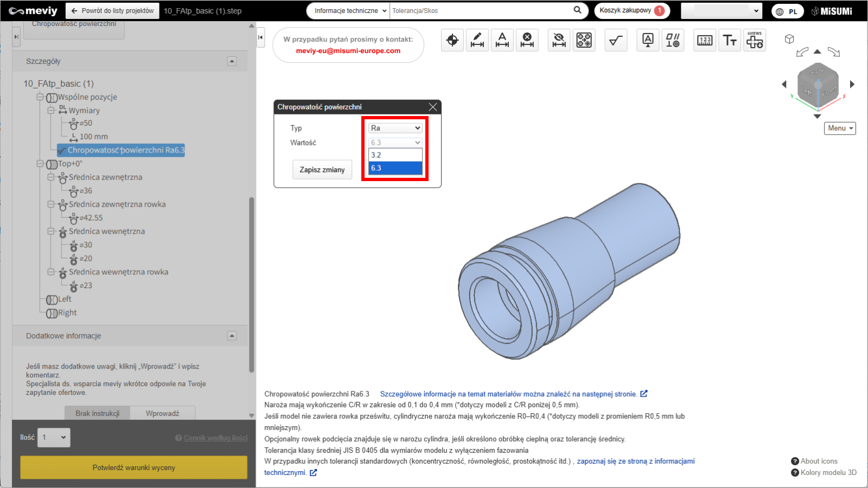This screenshot has width=868, height=488.
Task: Switch to the Wprowadź tab
Action: 162,413
